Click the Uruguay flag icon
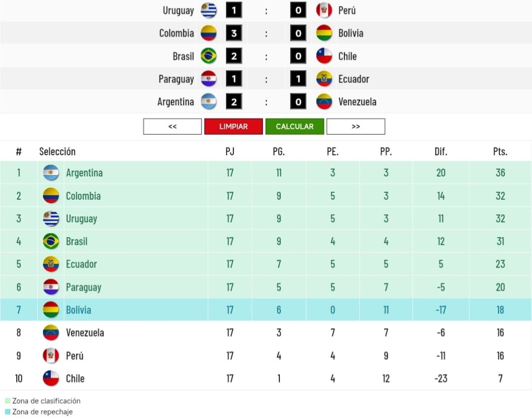The width and height of the screenshot is (532, 419). click(x=209, y=10)
